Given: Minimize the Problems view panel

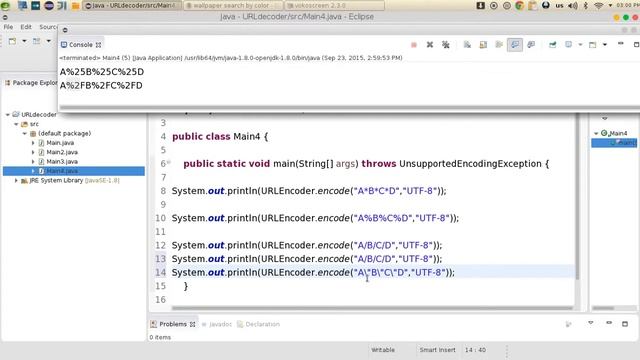Looking at the screenshot, I should tap(609, 323).
